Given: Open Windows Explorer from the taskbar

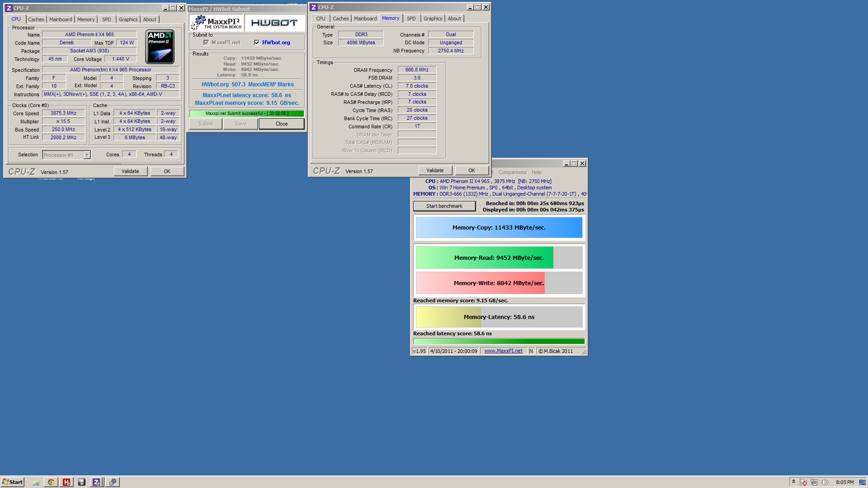Looking at the screenshot, I should [x=36, y=482].
